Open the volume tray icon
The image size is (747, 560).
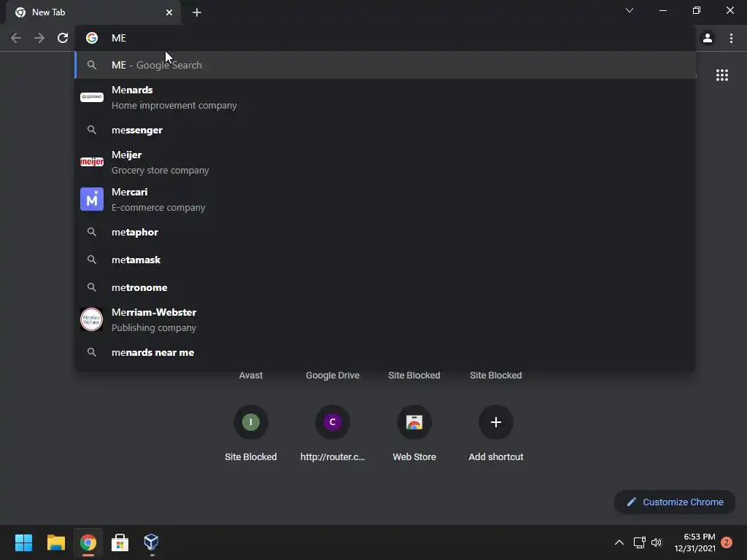point(657,542)
